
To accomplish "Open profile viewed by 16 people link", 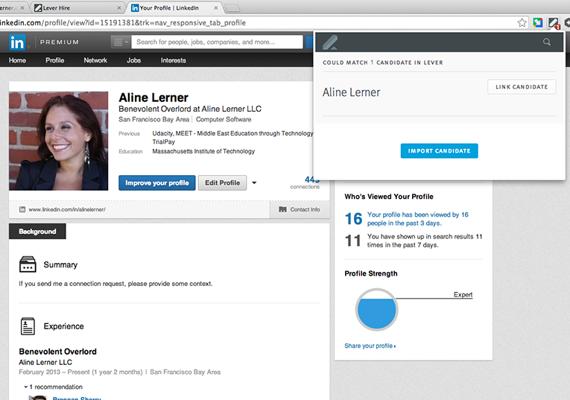I will (x=418, y=219).
